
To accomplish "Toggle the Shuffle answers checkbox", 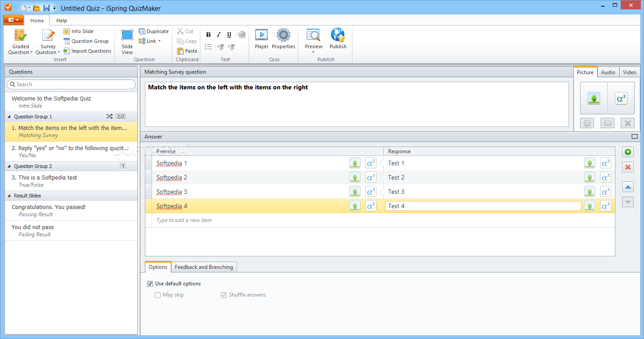I will click(x=224, y=295).
